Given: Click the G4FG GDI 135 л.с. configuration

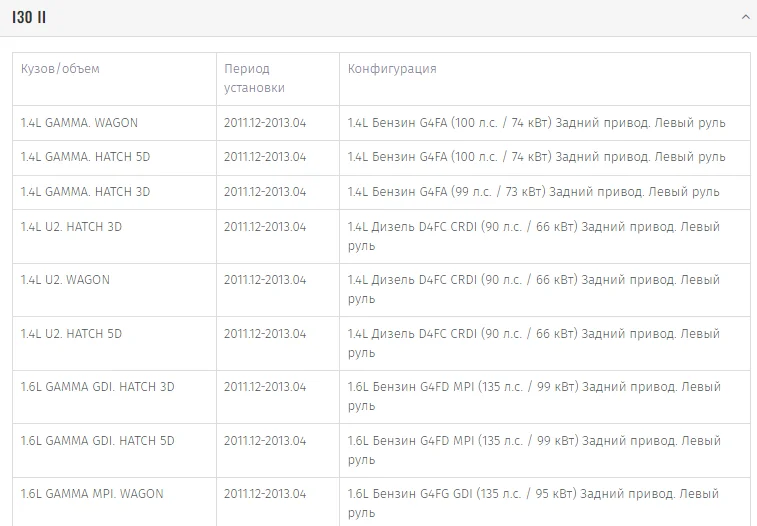Looking at the screenshot, I should point(533,503).
